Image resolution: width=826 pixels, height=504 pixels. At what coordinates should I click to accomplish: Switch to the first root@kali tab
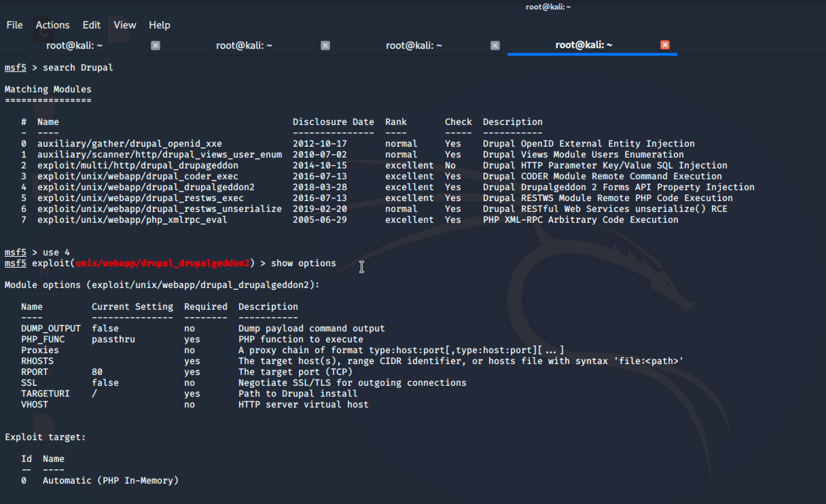tap(74, 46)
